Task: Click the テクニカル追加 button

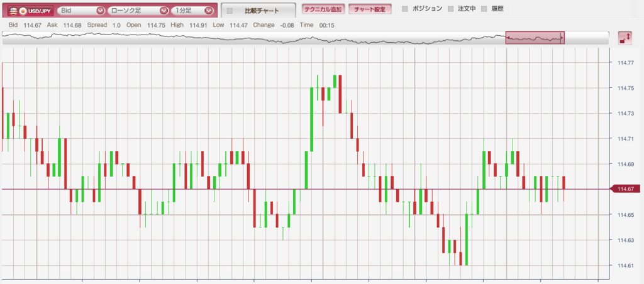Action: pos(323,9)
